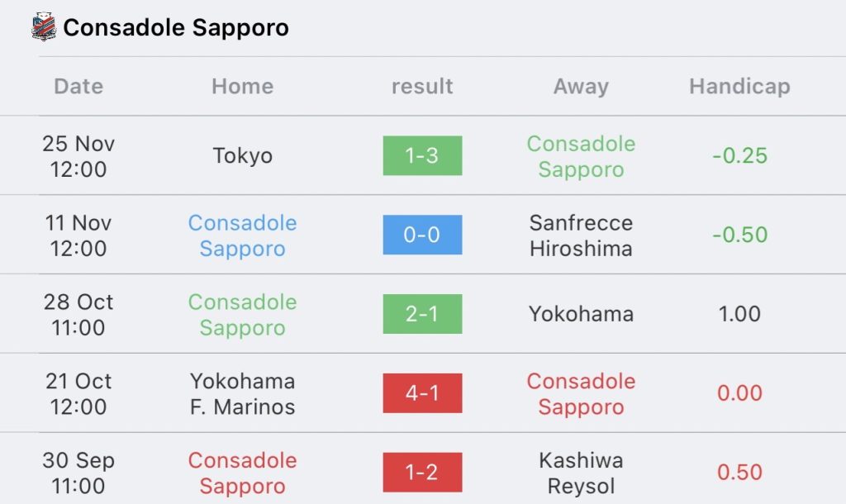Viewport: 846px width, 504px height.
Task: Open the Consadole Sapporo team title
Action: point(176,27)
